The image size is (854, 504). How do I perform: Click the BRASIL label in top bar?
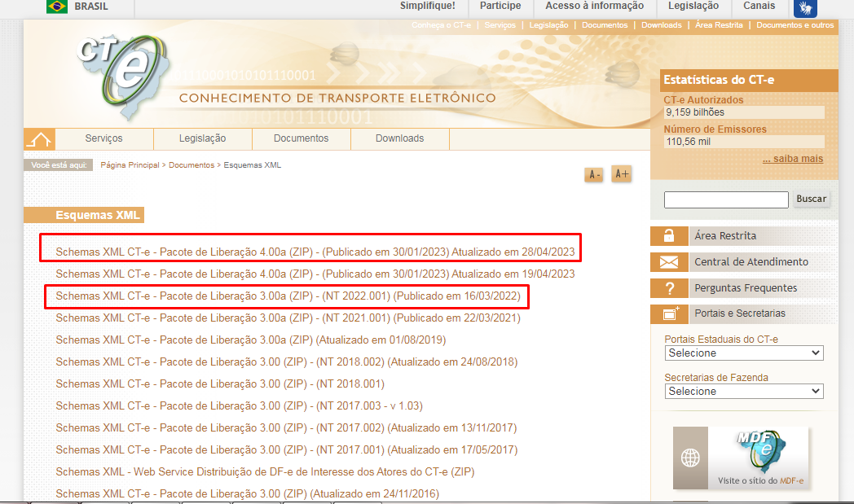(x=91, y=7)
